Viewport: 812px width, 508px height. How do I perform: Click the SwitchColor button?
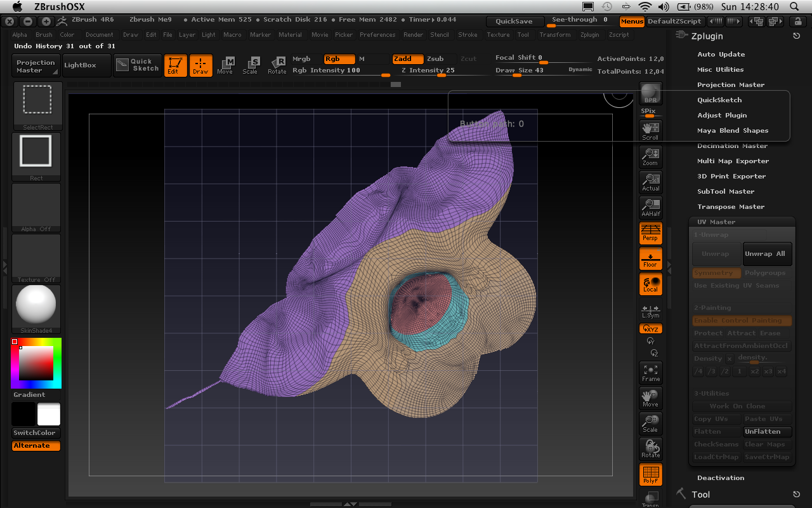(x=36, y=432)
